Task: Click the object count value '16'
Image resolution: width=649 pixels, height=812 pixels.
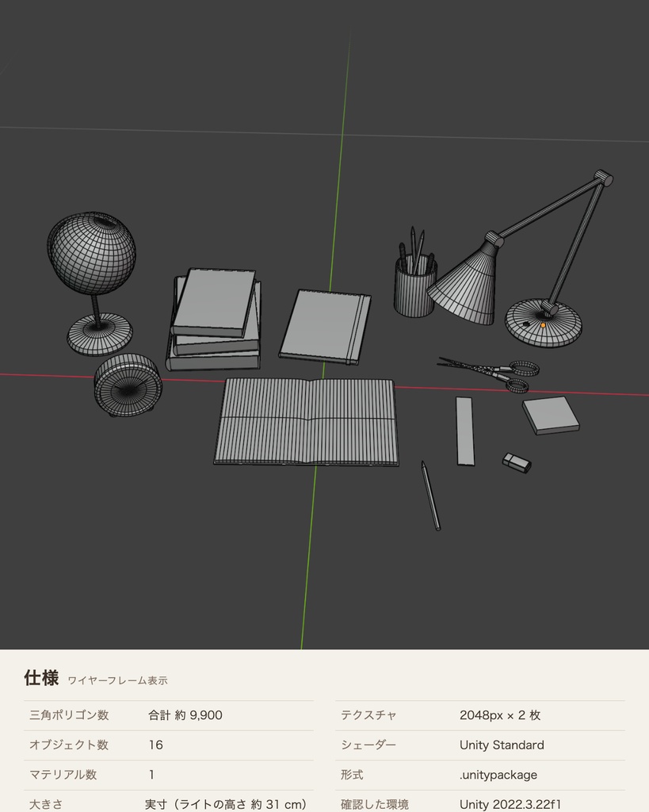Action: click(156, 745)
